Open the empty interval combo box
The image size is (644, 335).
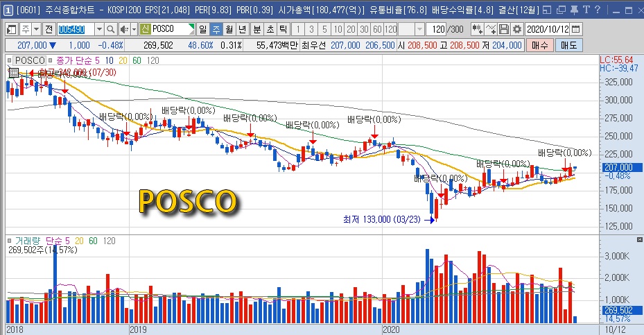411,29
